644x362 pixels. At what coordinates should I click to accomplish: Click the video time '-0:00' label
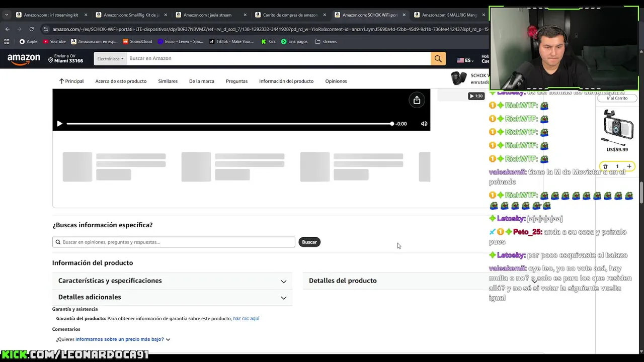[401, 124]
